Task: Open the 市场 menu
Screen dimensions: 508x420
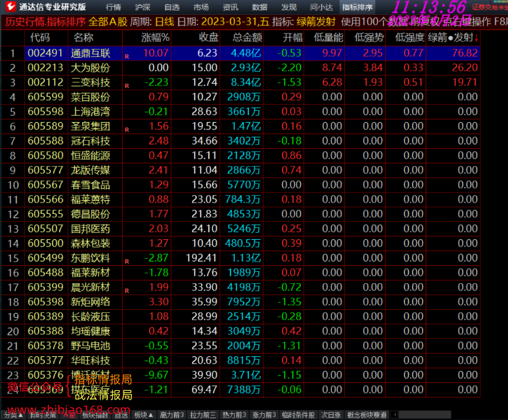Action: pos(201,7)
